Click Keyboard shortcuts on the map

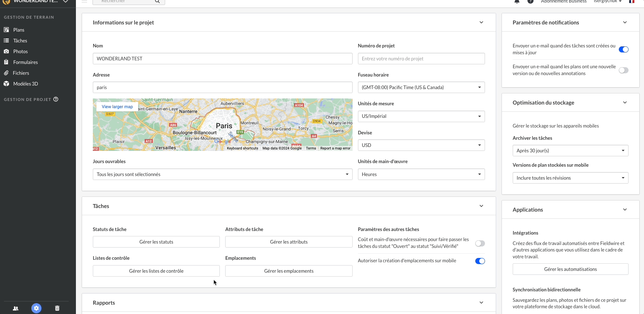click(x=242, y=148)
